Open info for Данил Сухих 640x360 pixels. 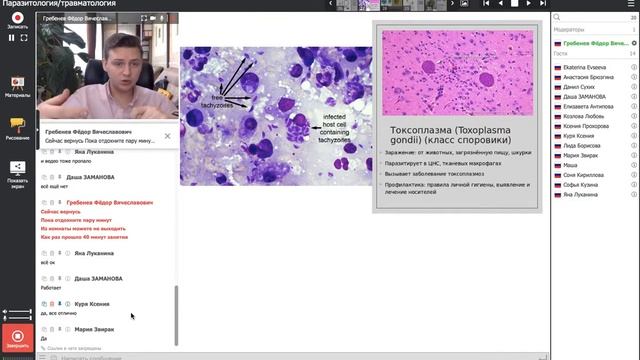tap(634, 87)
